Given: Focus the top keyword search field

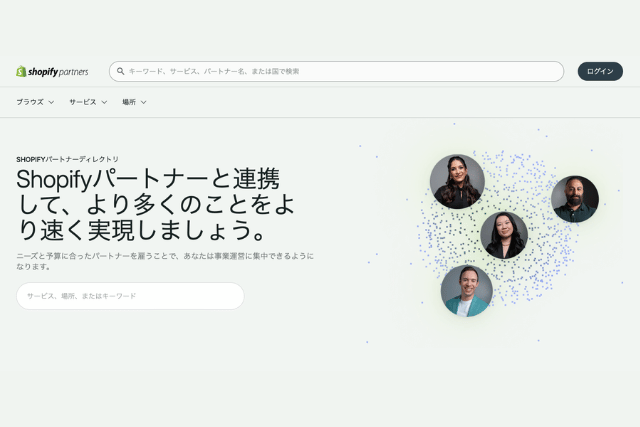Looking at the screenshot, I should (x=336, y=71).
